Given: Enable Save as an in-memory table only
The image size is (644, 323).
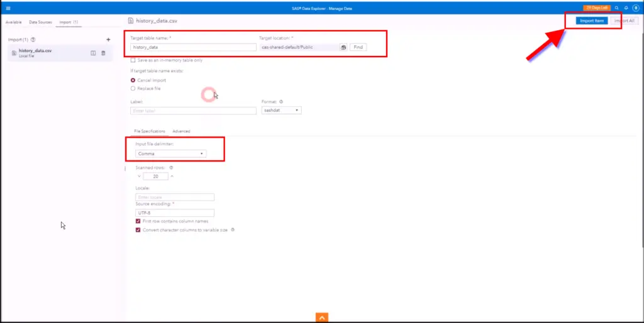Looking at the screenshot, I should pos(133,60).
